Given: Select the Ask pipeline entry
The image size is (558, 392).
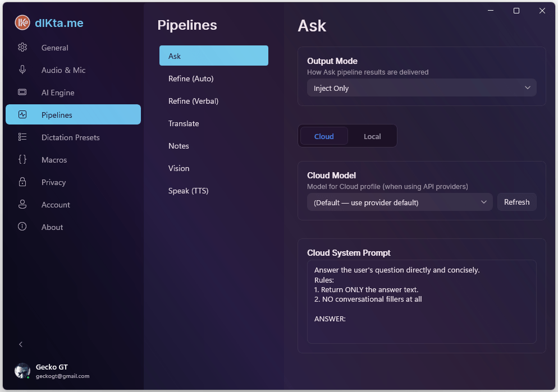Looking at the screenshot, I should [213, 56].
